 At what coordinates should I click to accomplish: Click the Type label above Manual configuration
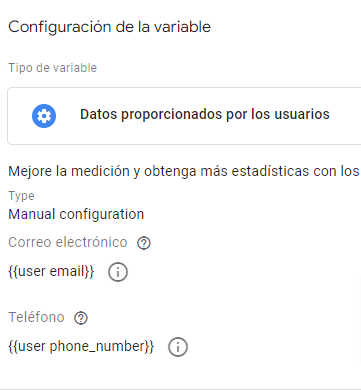(x=21, y=196)
